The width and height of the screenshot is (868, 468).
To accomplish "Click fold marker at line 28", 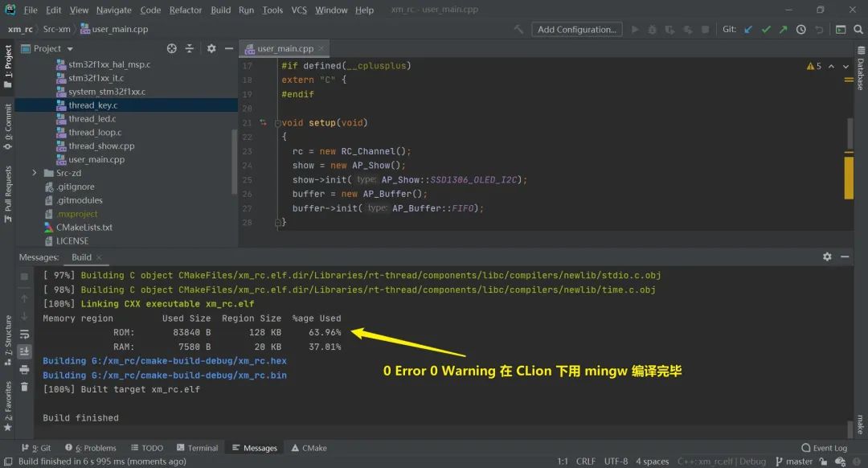I will tap(278, 223).
